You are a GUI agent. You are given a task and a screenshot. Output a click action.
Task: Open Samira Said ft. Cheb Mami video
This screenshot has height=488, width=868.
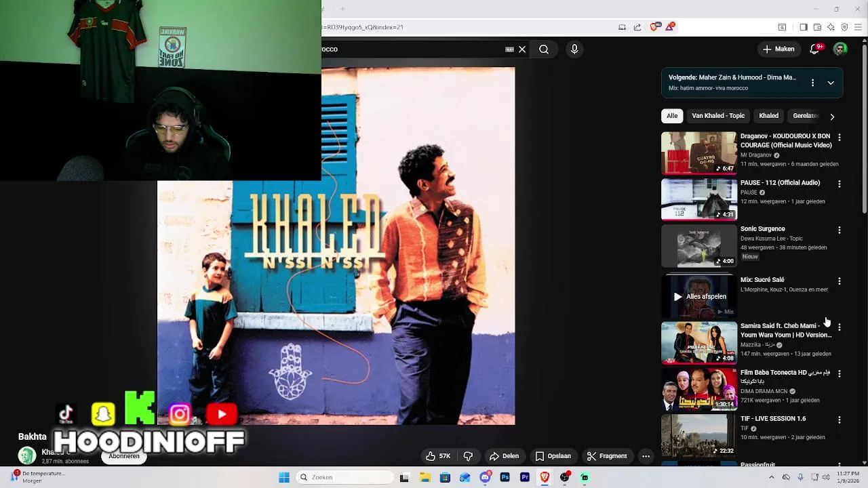click(699, 343)
